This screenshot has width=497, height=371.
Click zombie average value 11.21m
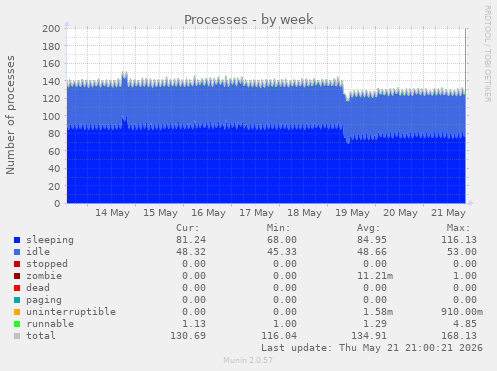pyautogui.click(x=375, y=276)
